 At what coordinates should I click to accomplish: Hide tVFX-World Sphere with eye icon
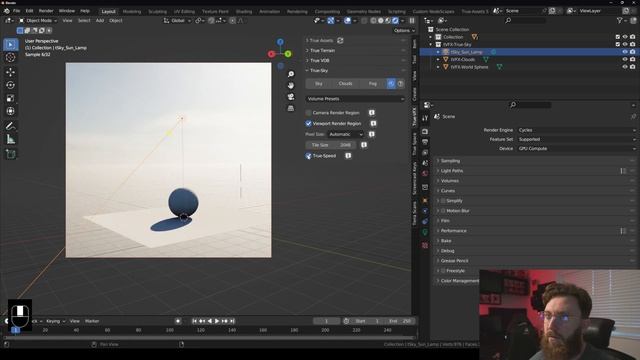tap(624, 67)
